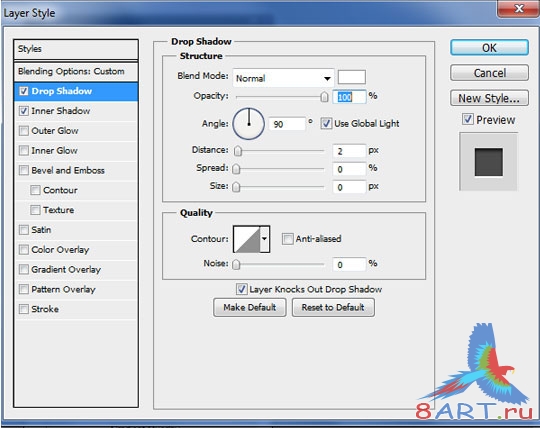Viewport: 540px width, 428px height.
Task: Click the New Style button
Action: (x=489, y=98)
